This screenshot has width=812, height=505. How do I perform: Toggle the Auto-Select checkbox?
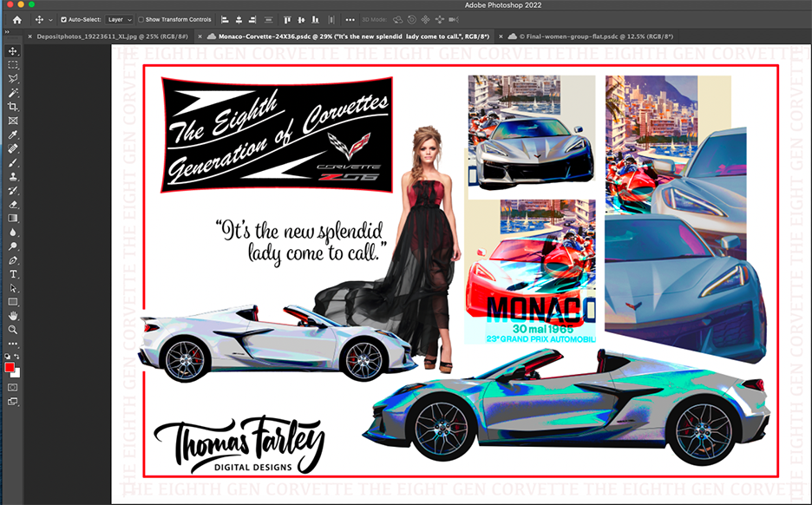point(63,20)
